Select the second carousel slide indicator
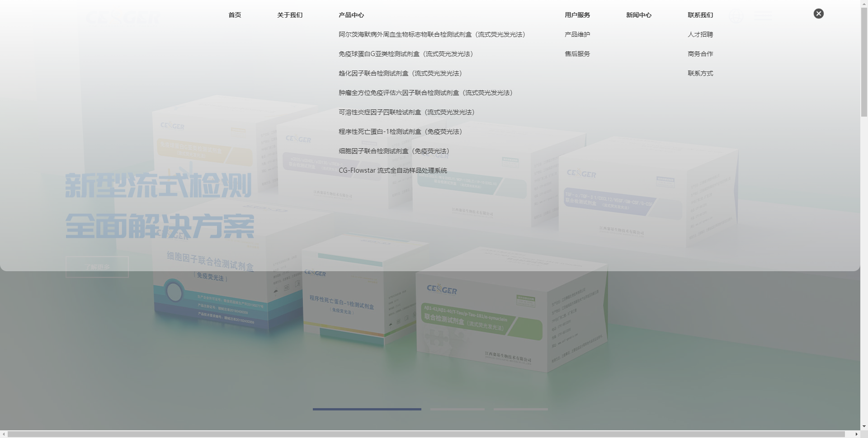 [458, 409]
